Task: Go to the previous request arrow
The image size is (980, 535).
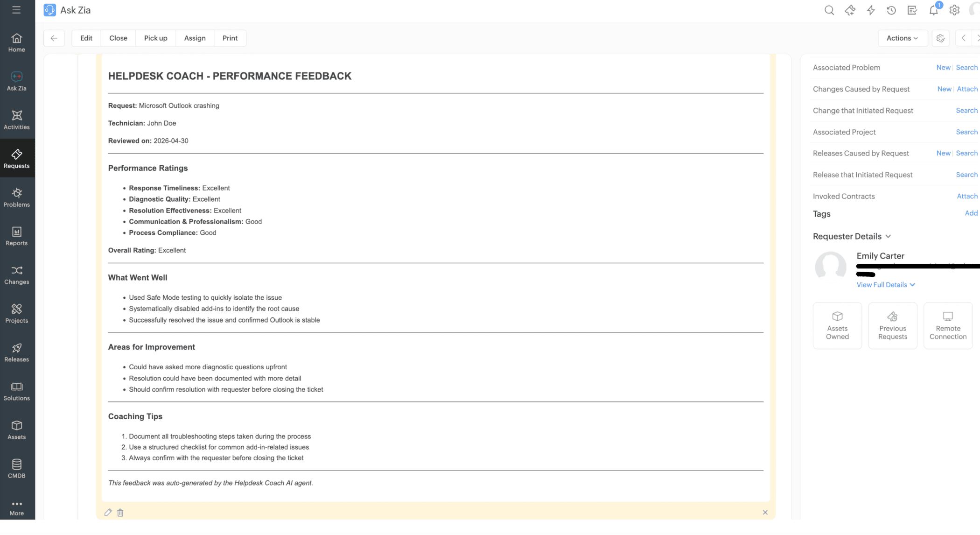Action: pyautogui.click(x=963, y=38)
